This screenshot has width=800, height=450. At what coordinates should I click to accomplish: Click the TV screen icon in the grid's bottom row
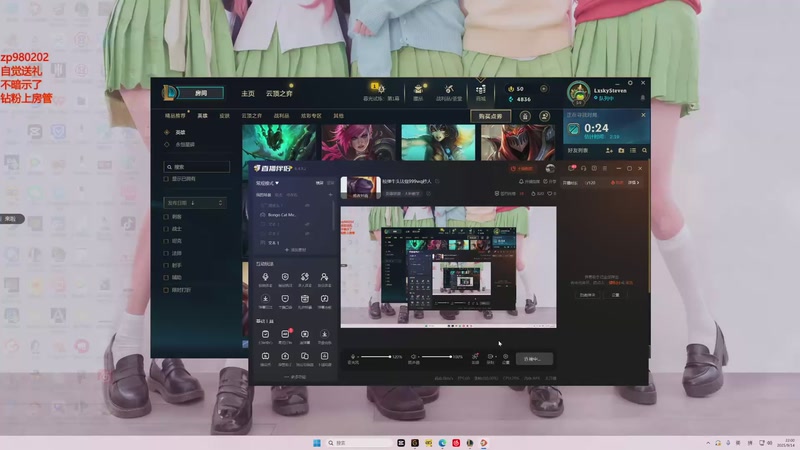[x=265, y=356]
